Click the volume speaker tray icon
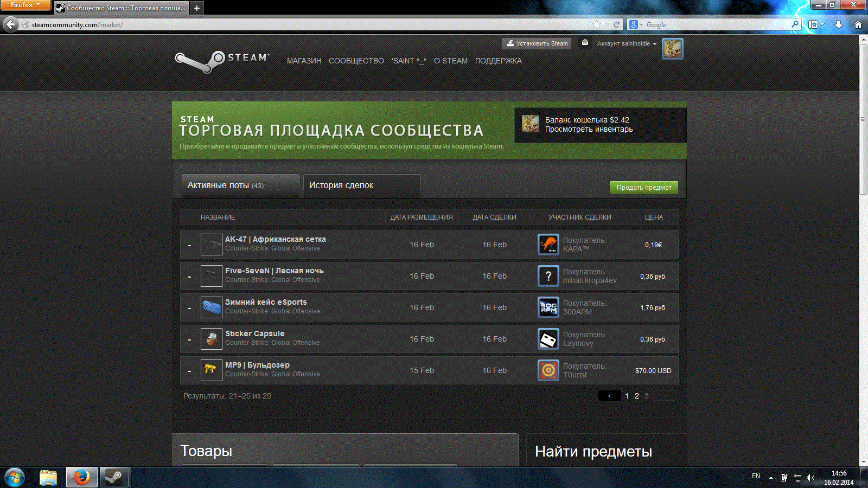Screen dimensions: 868x488 pyautogui.click(x=810, y=478)
